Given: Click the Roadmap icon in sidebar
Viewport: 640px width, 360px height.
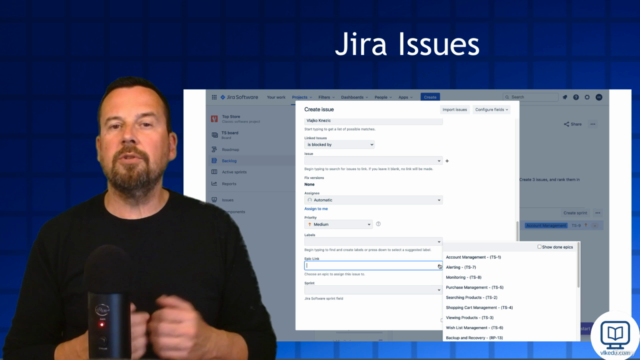Looking at the screenshot, I should (x=214, y=149).
